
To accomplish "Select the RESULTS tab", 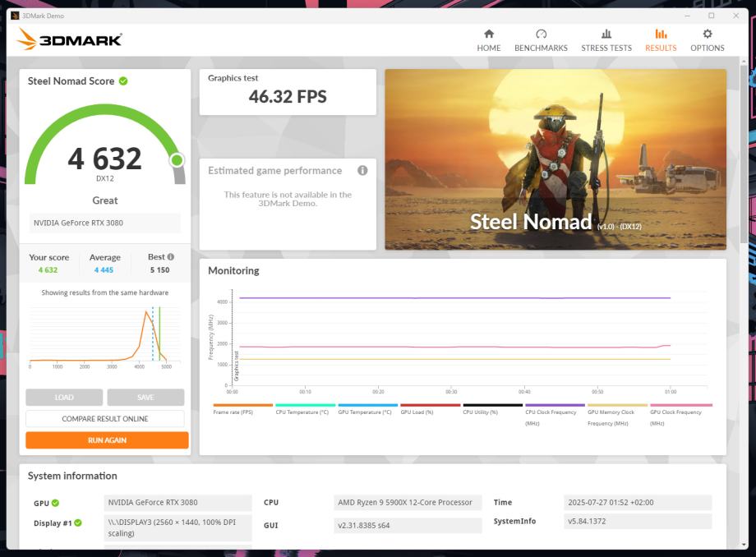I will tap(661, 40).
